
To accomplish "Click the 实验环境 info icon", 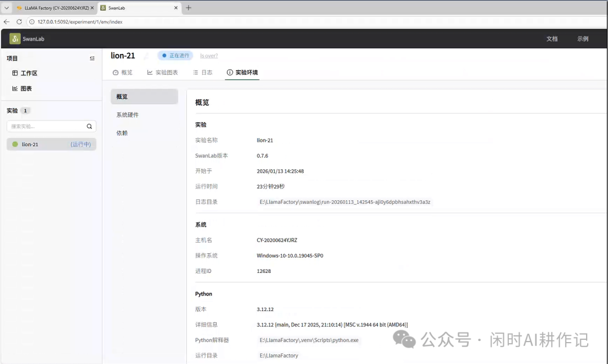I will click(x=229, y=72).
